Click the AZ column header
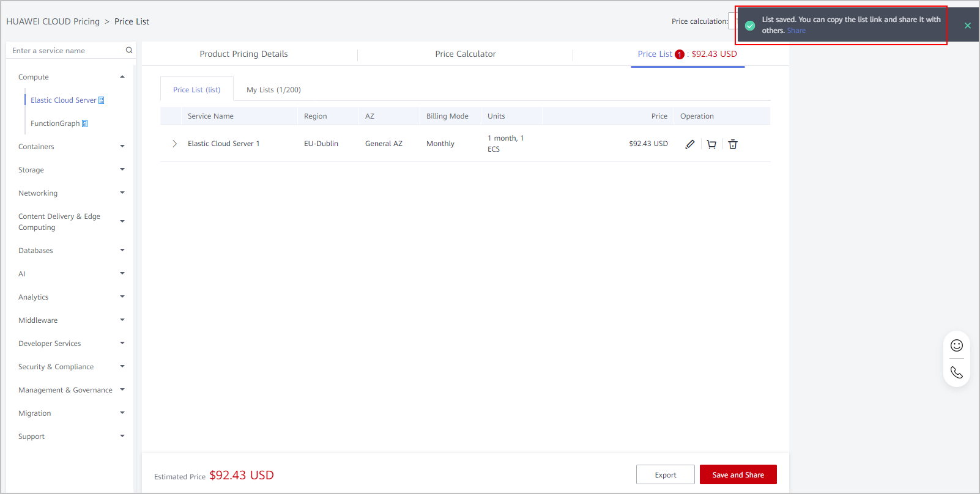This screenshot has width=980, height=494. pyautogui.click(x=369, y=116)
